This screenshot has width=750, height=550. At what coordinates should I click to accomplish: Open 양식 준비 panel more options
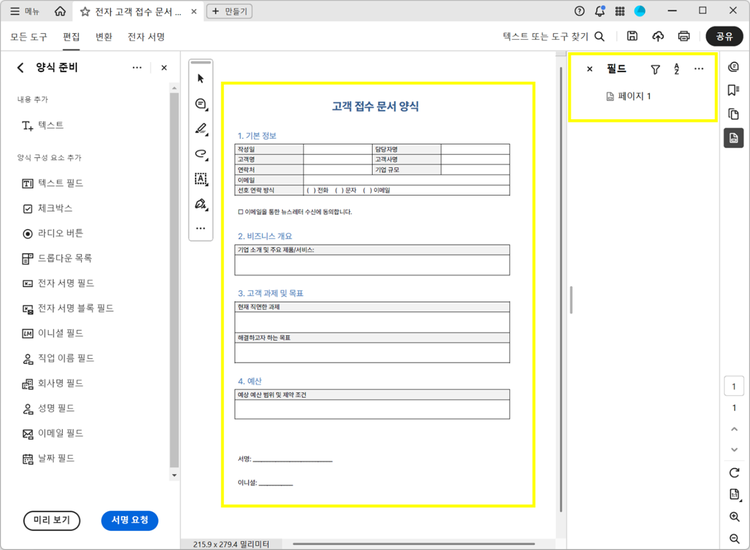(x=137, y=68)
